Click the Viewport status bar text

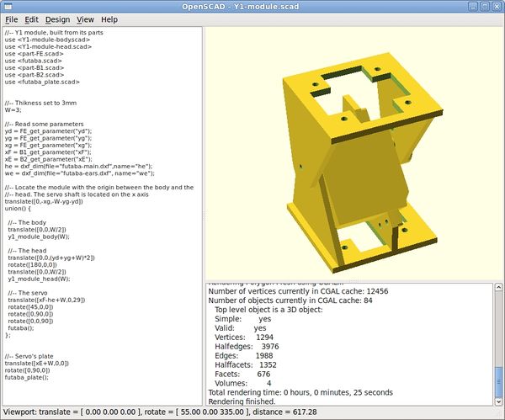(x=160, y=412)
